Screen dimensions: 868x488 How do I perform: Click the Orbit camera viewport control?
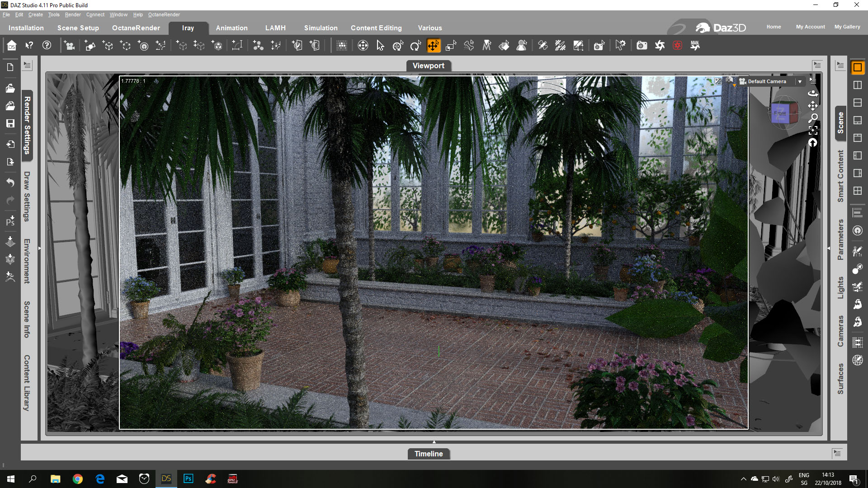813,93
